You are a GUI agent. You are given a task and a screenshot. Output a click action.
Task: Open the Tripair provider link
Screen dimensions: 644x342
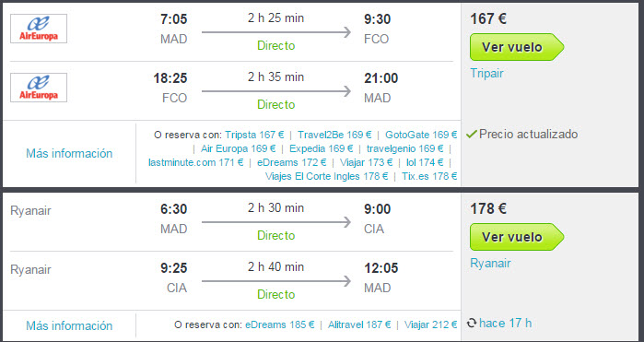[486, 73]
